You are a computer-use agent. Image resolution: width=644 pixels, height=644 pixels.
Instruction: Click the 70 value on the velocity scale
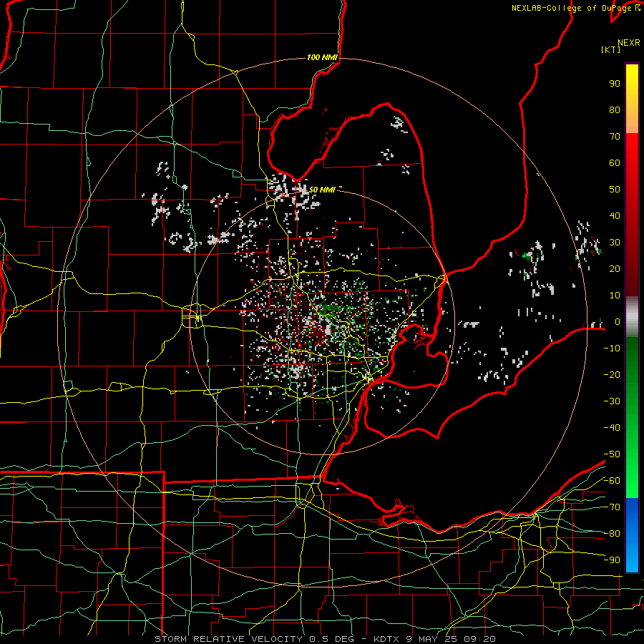(x=615, y=137)
